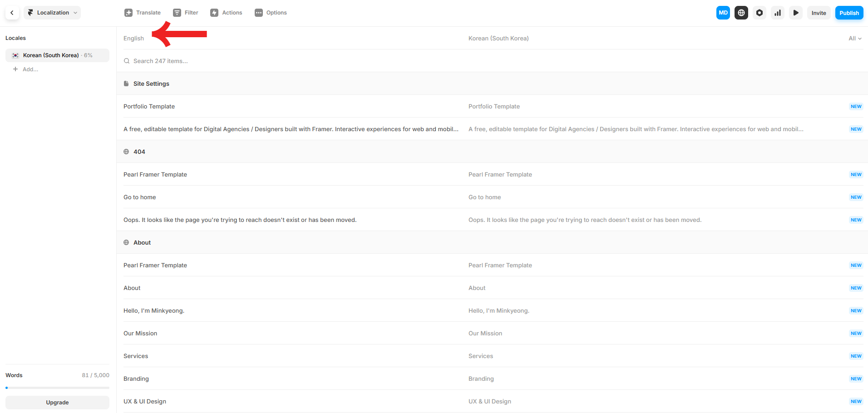
Task: Click the Site Settings page icon
Action: [126, 84]
